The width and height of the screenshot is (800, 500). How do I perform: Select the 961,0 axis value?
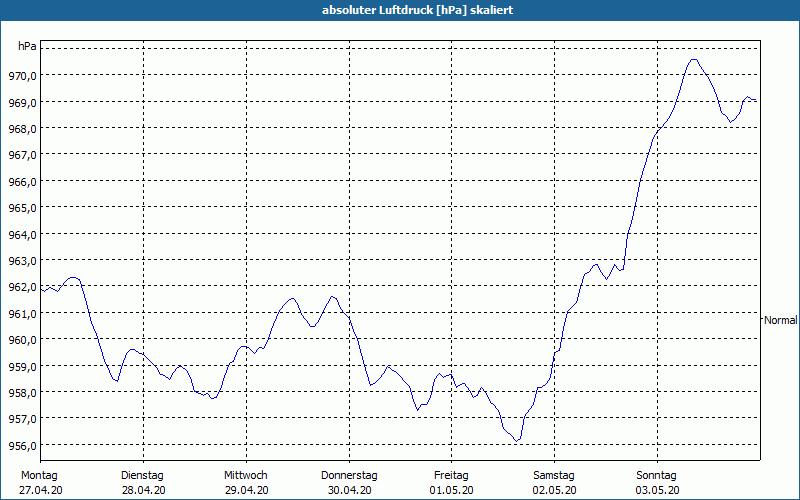22,314
